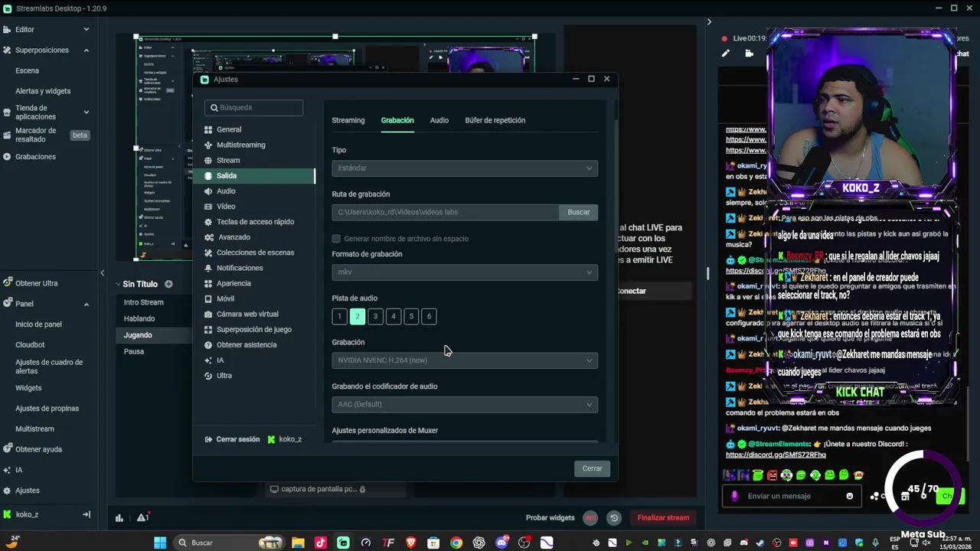The width and height of the screenshot is (980, 551).
Task: Open the discord.gg link in chat
Action: tap(776, 455)
